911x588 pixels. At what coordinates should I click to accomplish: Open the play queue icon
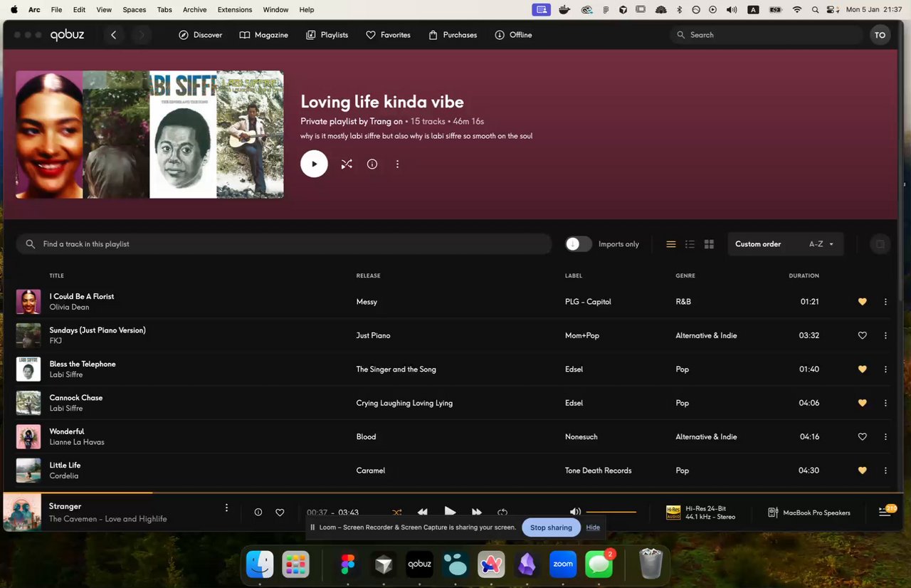886,511
